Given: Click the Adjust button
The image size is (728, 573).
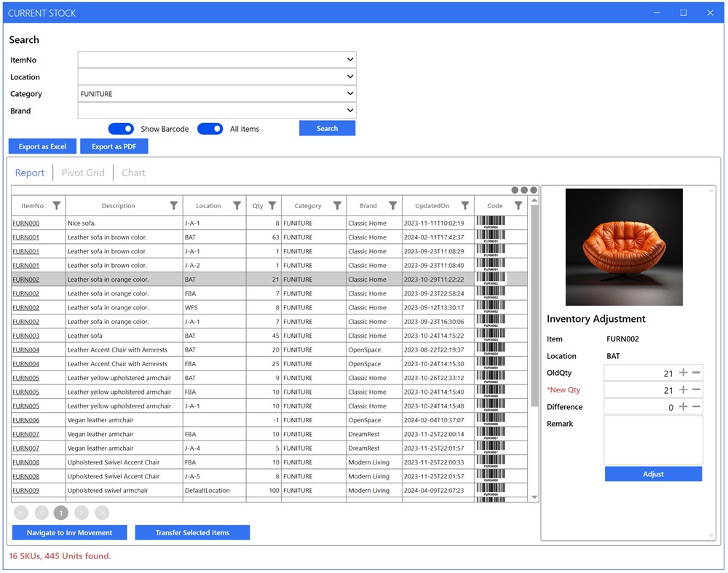Looking at the screenshot, I should [653, 473].
